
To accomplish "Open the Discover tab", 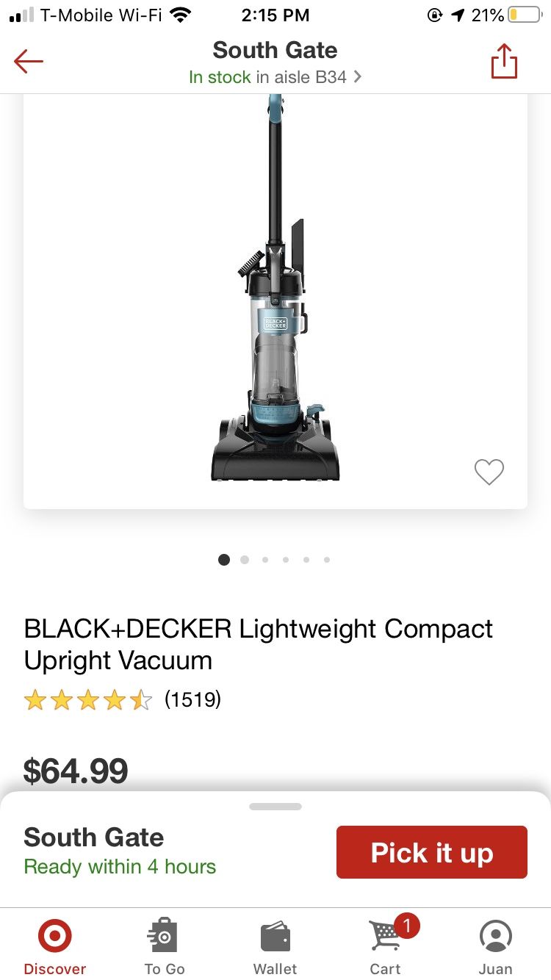I will point(54,947).
